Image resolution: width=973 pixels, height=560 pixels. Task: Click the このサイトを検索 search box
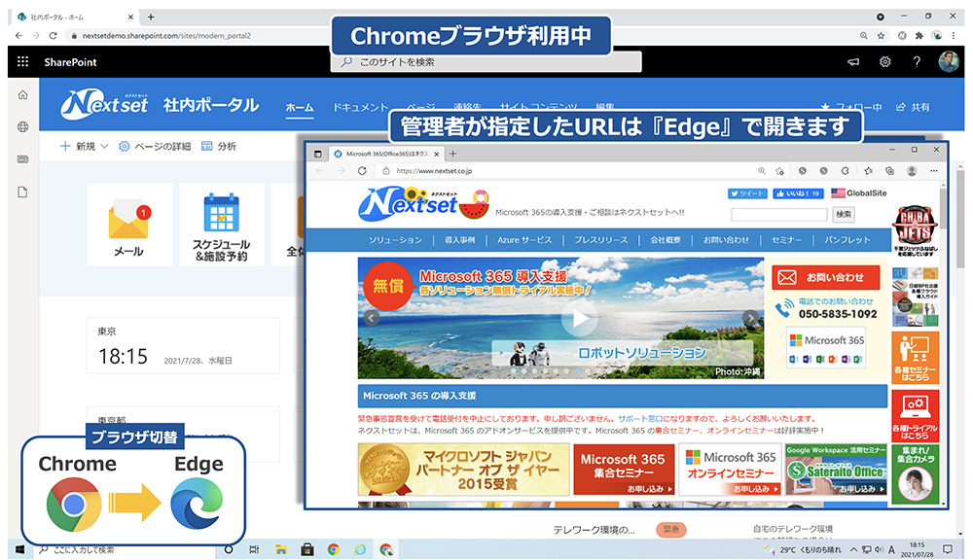[486, 62]
